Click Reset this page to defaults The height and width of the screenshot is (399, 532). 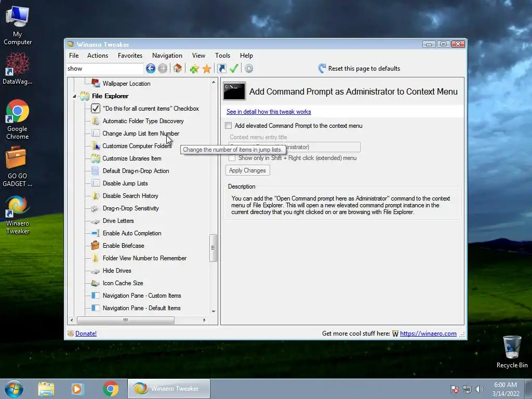pos(364,69)
